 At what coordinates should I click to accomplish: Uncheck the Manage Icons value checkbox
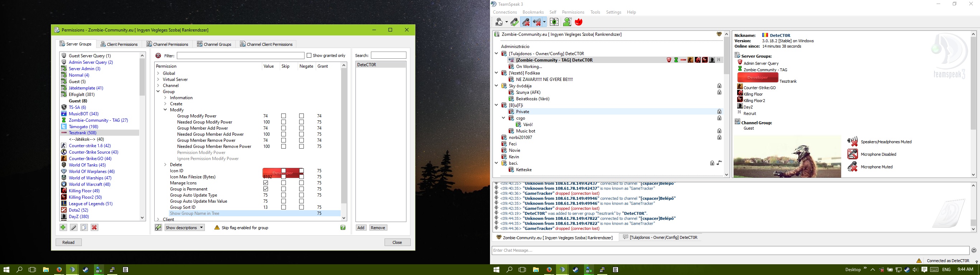point(265,183)
